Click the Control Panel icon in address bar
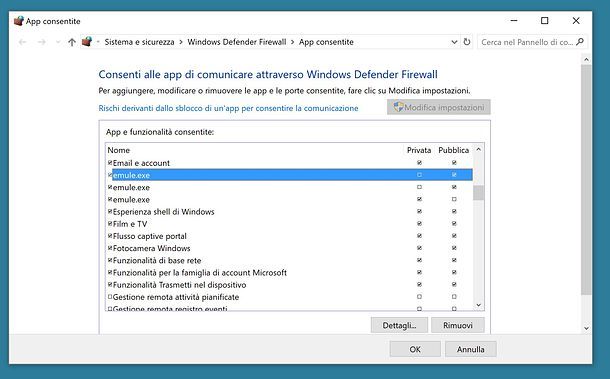 87,42
